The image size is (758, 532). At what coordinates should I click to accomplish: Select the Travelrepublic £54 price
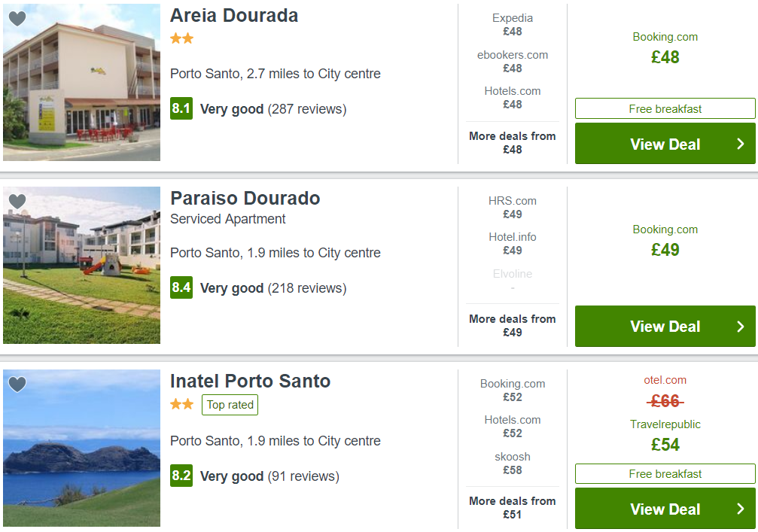coord(665,435)
